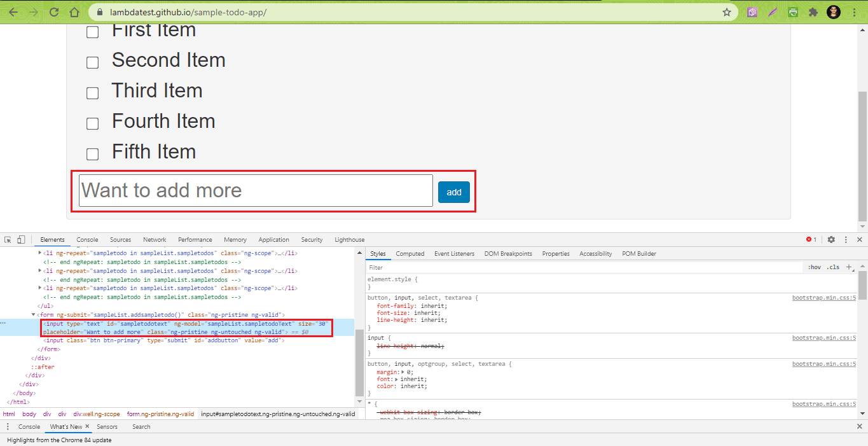Open DevTools settings gear icon
The height and width of the screenshot is (446, 868).
[831, 240]
